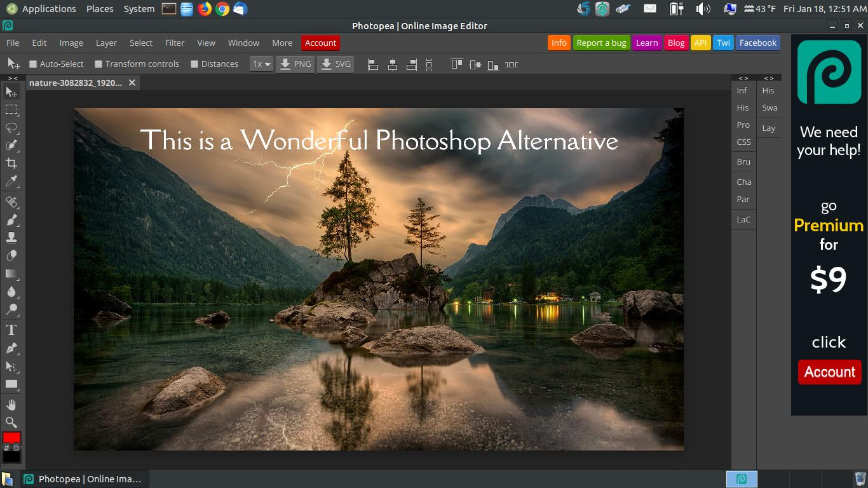Enable the Distances checkbox
The image size is (868, 488).
click(x=196, y=64)
